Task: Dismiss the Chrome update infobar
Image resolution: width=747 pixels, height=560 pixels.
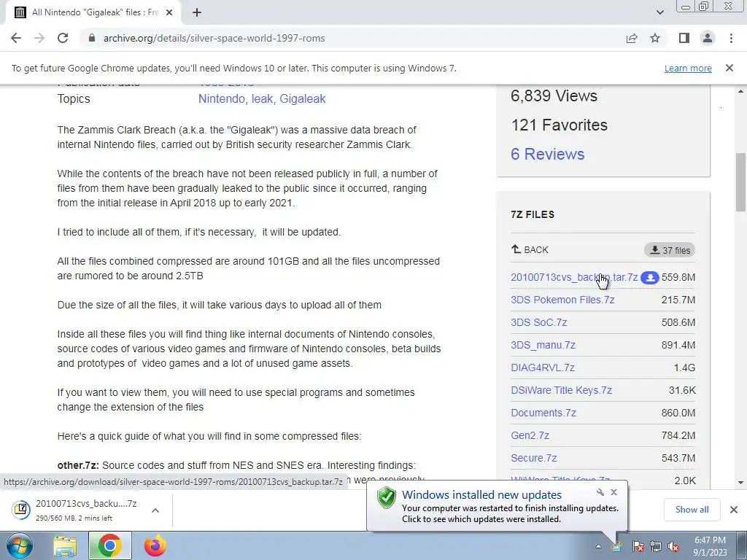Action: (729, 68)
